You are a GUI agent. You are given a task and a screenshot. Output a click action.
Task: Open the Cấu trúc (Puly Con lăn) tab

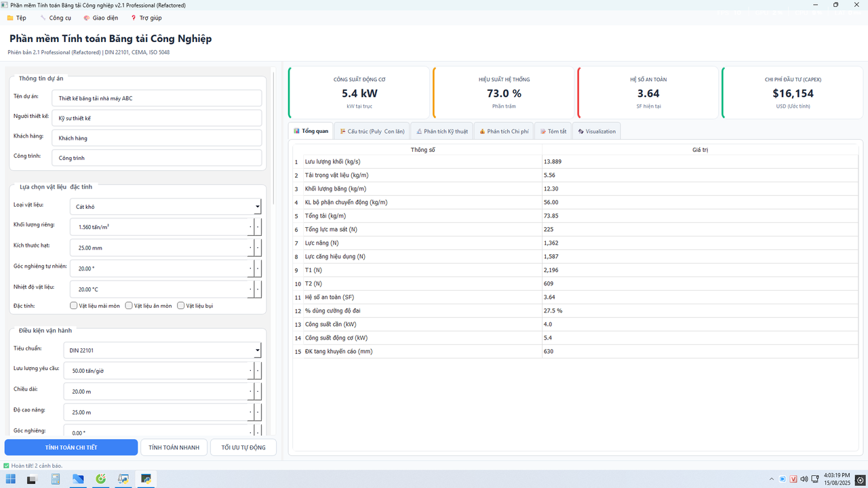(x=372, y=131)
